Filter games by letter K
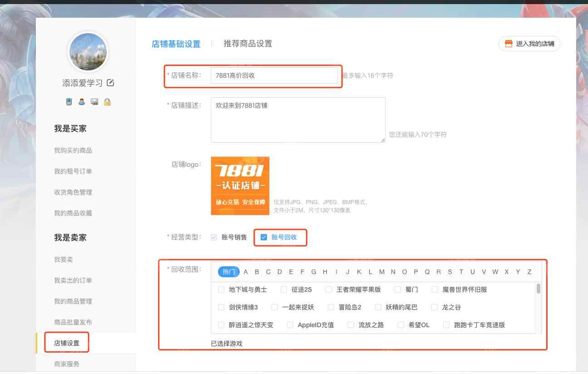The width and height of the screenshot is (588, 374). (359, 272)
